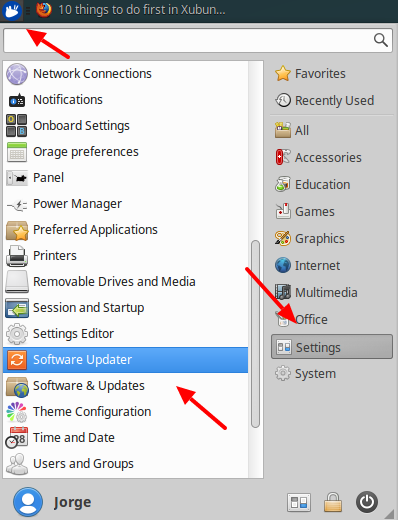Open the 'Power Manager' entry text
Viewport: 398px width, 520px height.
[77, 204]
